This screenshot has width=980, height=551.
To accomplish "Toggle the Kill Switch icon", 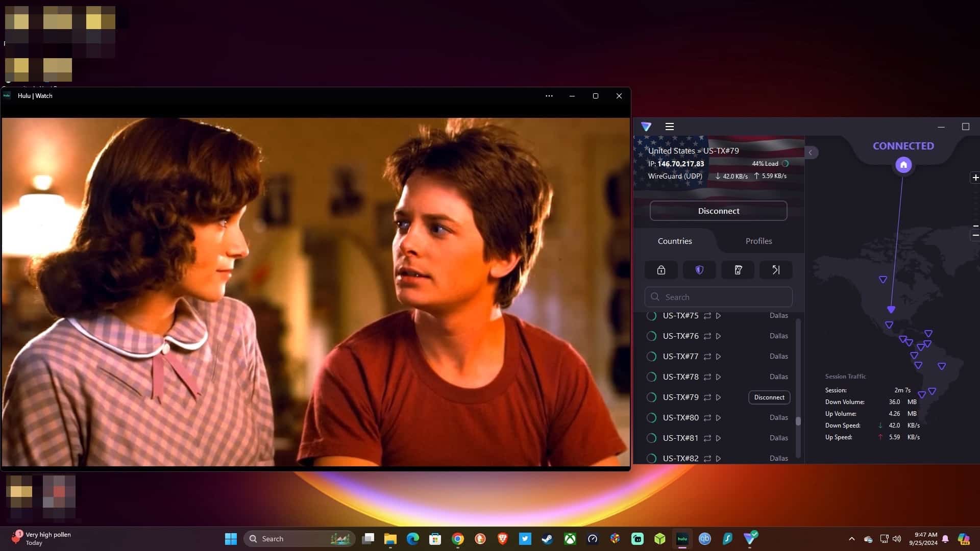I will (x=738, y=270).
